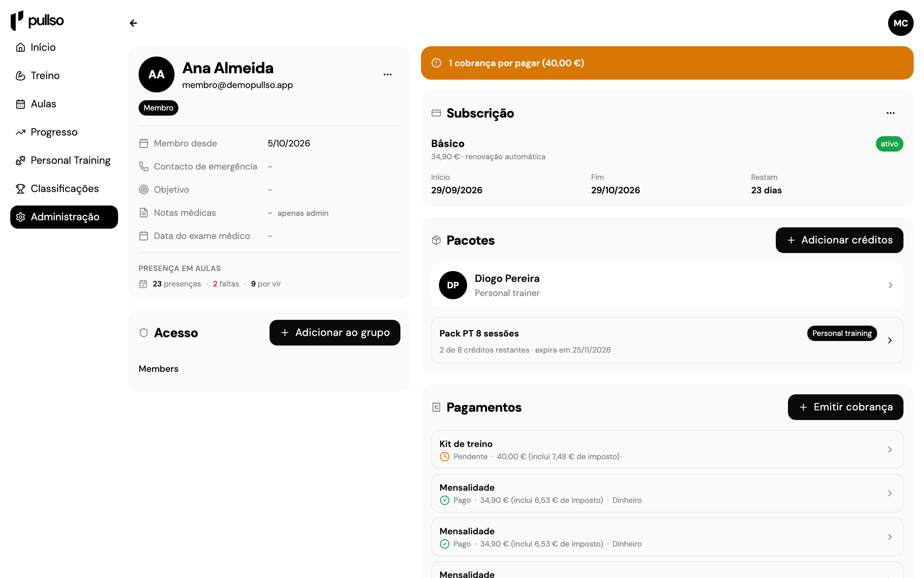924x578 pixels.
Task: Click the apenas admin note
Action: tap(303, 213)
